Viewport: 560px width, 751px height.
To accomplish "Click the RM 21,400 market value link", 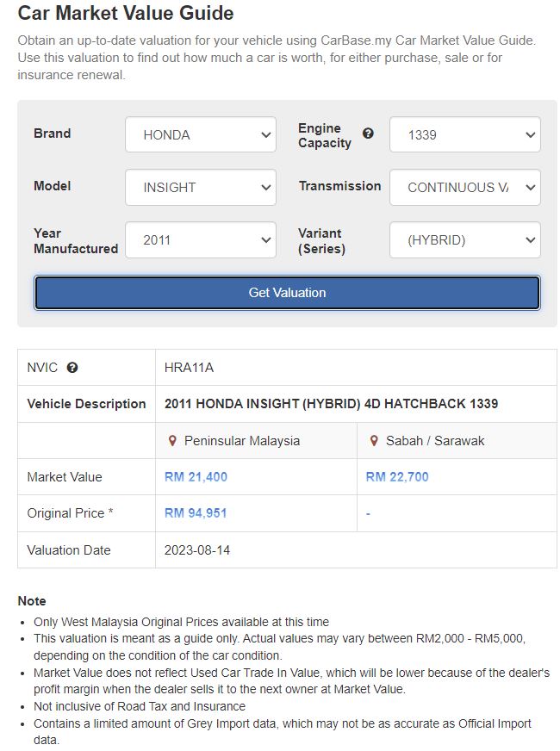I will coord(196,477).
